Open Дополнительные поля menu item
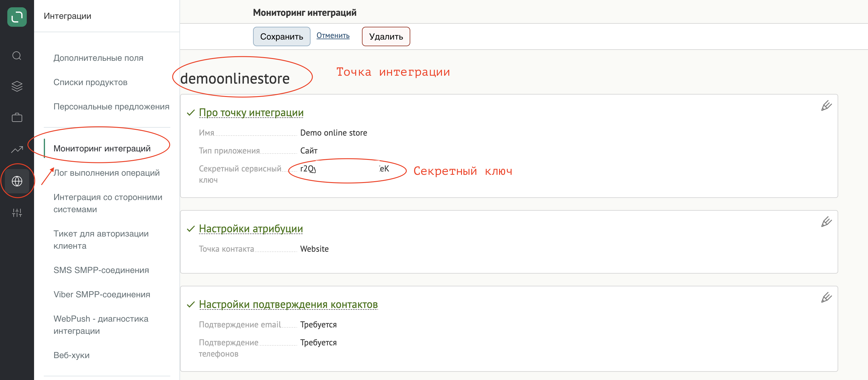868x380 pixels. 99,58
